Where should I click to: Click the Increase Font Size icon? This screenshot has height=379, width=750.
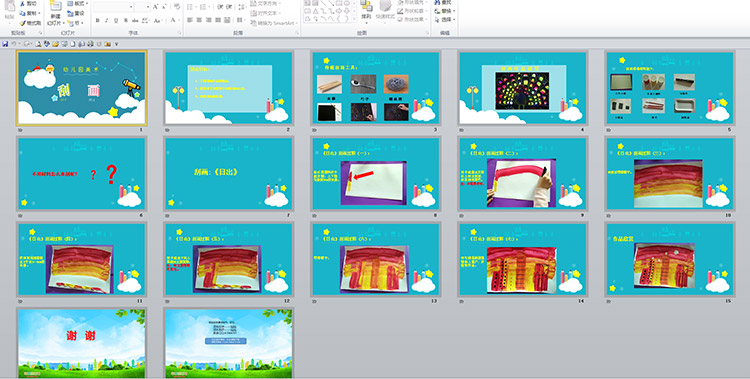click(x=155, y=7)
